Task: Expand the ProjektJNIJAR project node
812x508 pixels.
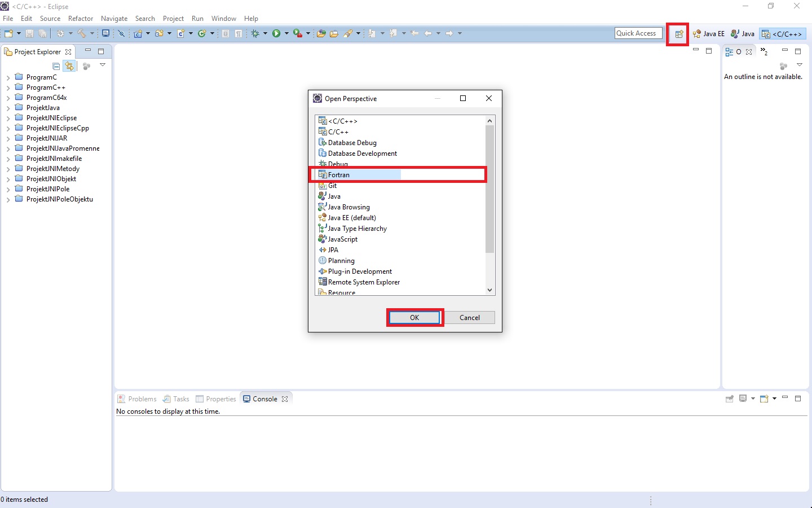Action: pyautogui.click(x=8, y=138)
